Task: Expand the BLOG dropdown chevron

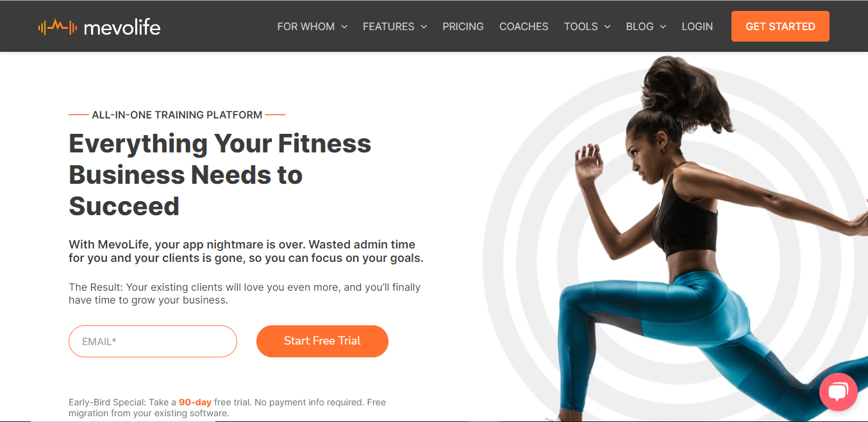Action: tap(663, 27)
